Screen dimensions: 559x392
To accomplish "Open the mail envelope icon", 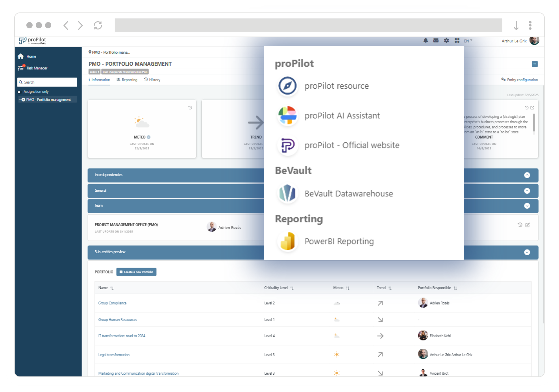I will (436, 41).
